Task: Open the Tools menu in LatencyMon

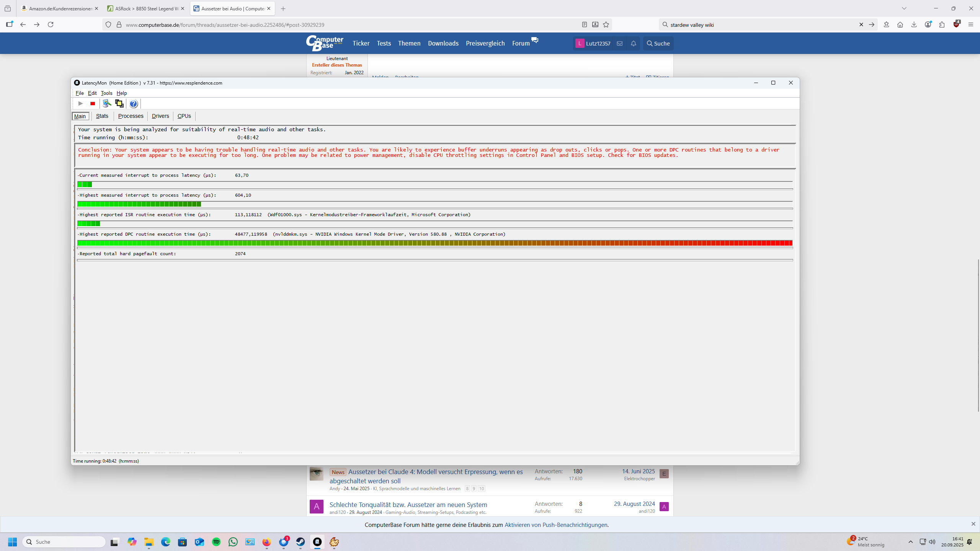Action: point(106,93)
